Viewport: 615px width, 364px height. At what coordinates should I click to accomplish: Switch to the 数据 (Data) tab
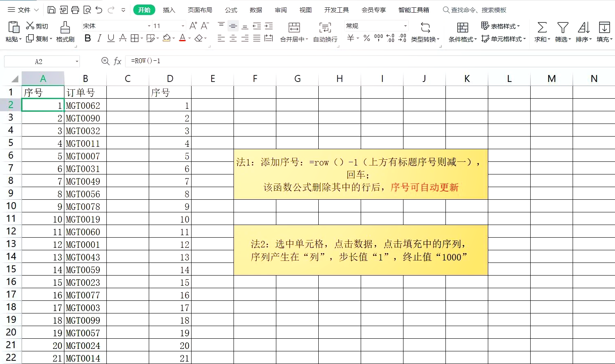256,10
